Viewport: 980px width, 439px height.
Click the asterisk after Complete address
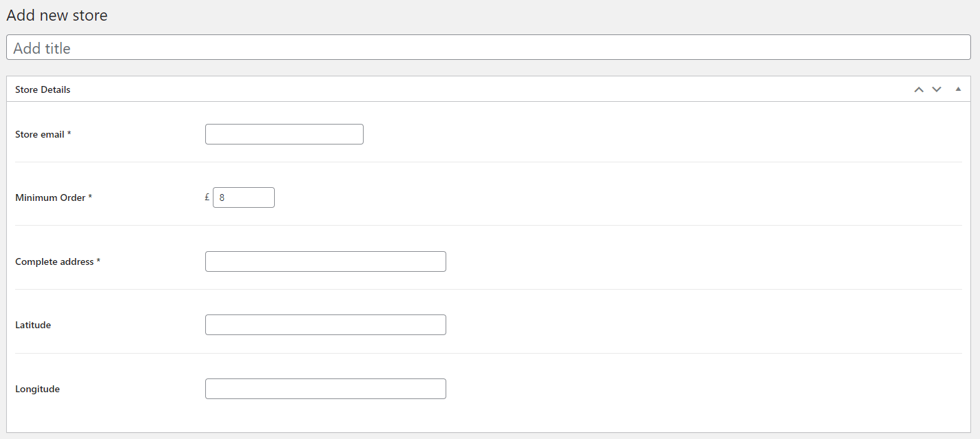98,261
